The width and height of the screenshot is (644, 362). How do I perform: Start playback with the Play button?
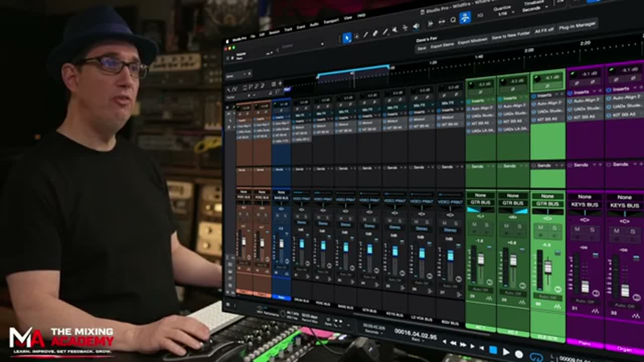pos(506,352)
